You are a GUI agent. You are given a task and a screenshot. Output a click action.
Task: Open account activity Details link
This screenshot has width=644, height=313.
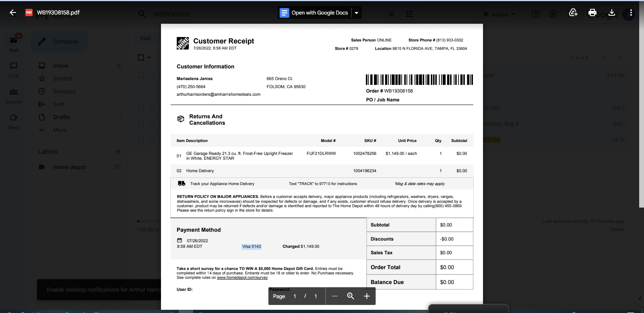[617, 229]
